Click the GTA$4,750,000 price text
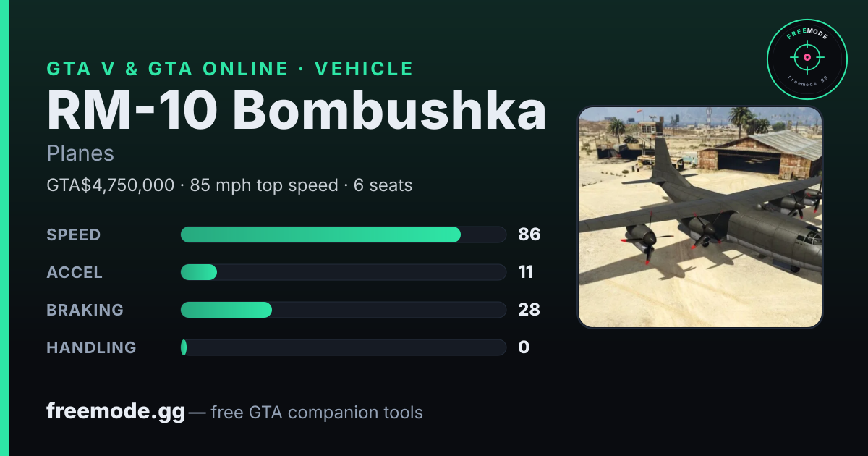 tap(110, 185)
